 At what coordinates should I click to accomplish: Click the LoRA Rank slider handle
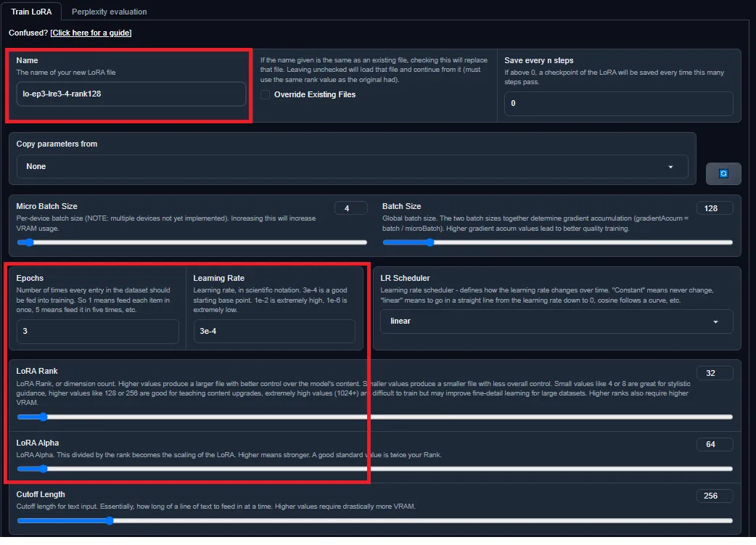tap(44, 417)
